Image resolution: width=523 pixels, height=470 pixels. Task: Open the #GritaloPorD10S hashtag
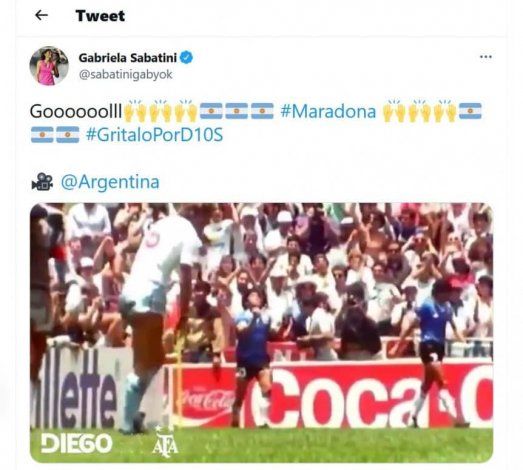tap(154, 135)
